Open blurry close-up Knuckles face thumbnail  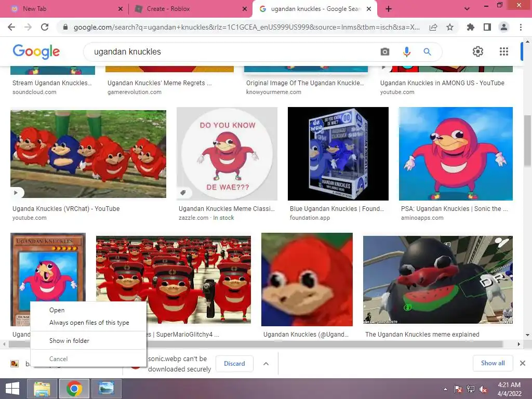(307, 279)
